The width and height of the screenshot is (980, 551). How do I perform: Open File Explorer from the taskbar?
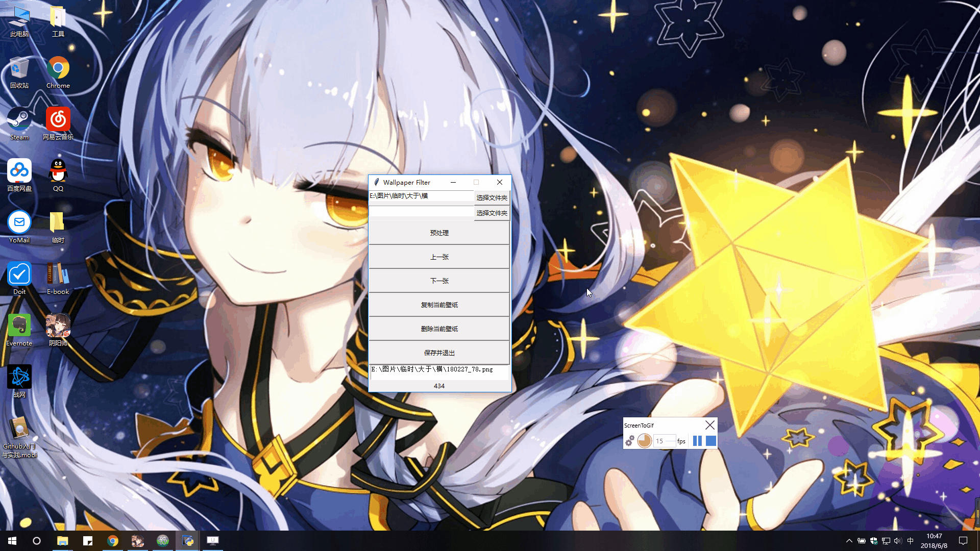point(62,541)
